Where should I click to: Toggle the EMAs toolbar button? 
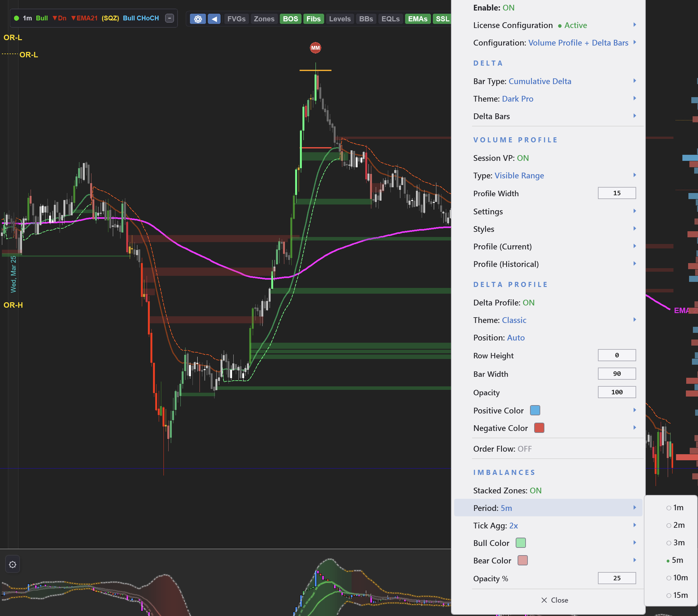(417, 19)
